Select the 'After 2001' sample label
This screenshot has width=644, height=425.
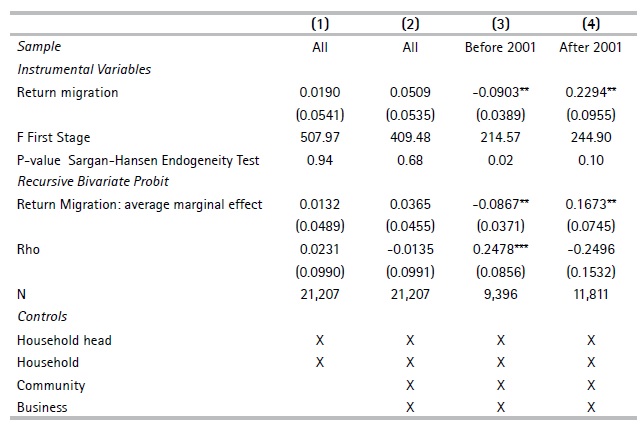590,47
